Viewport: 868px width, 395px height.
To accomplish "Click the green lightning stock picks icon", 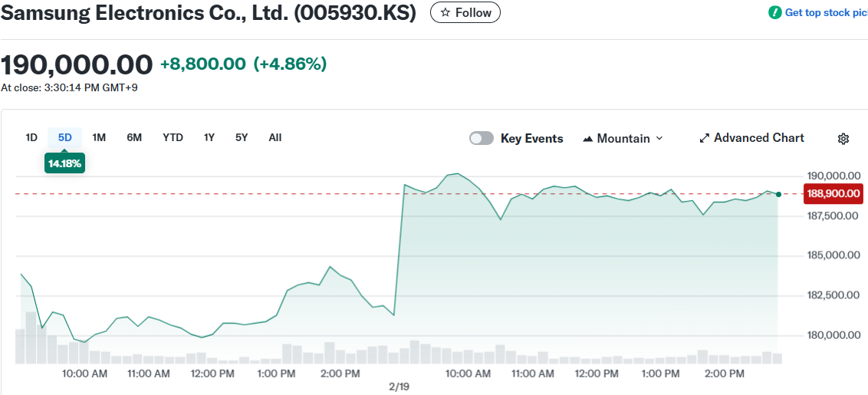I will click(x=775, y=12).
